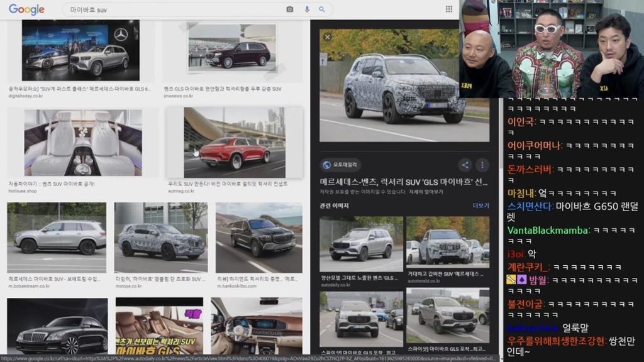Open the red Vision Maybach concept thumbnail
644x362 pixels.
[235, 143]
